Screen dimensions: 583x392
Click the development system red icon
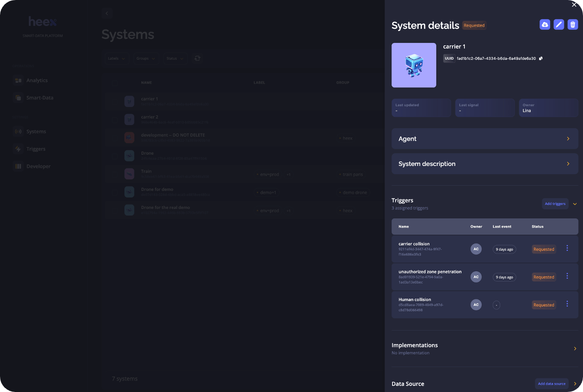pyautogui.click(x=129, y=138)
